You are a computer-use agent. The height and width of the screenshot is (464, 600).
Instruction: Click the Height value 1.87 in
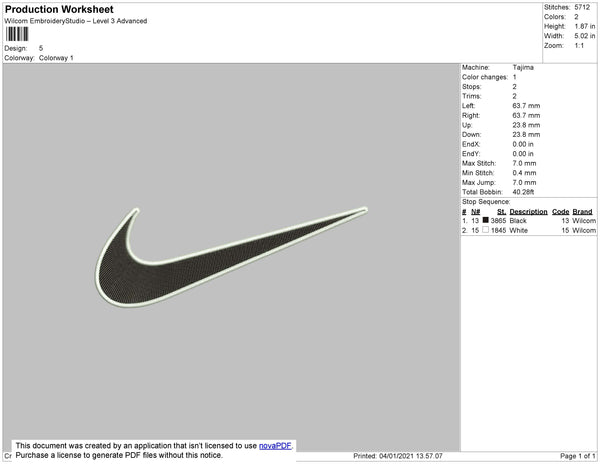click(585, 26)
